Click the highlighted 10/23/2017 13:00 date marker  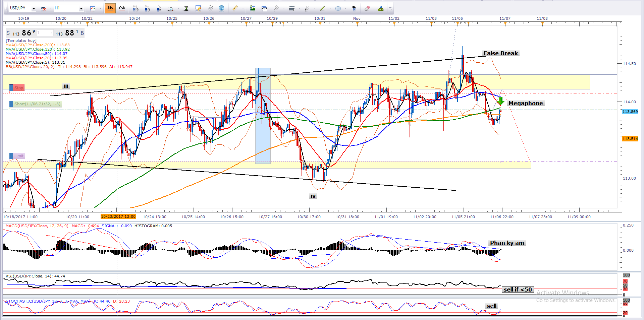pyautogui.click(x=118, y=216)
